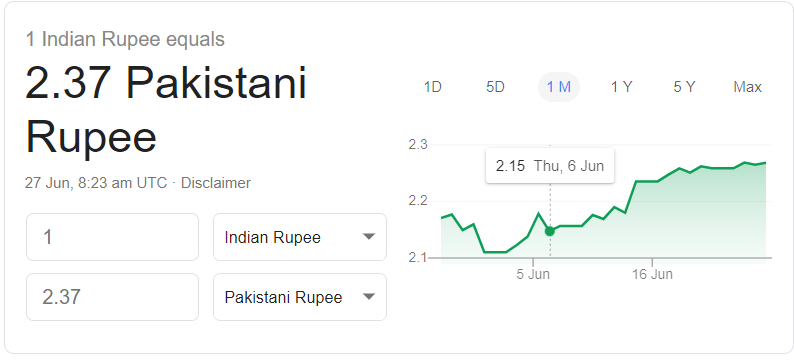Click the 16 Jun axis label
This screenshot has width=794, height=363.
[652, 274]
